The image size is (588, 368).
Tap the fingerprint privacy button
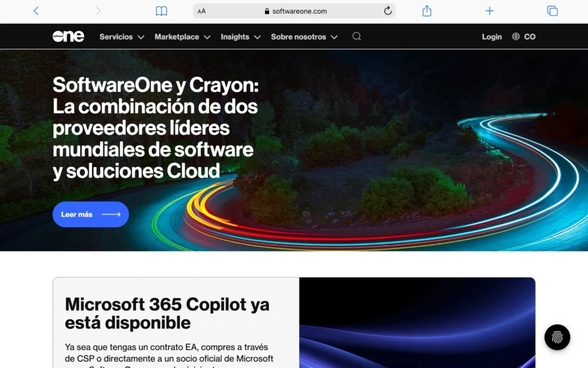557,338
